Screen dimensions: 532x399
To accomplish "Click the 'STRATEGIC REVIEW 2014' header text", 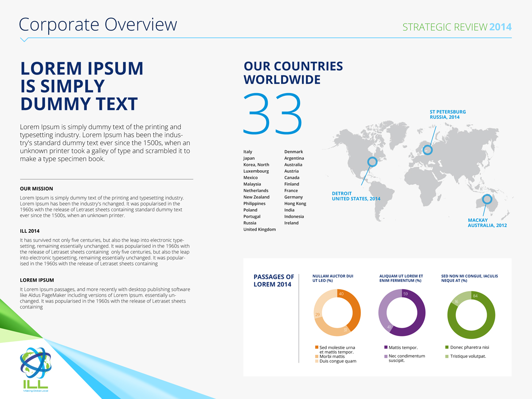I will [x=457, y=27].
